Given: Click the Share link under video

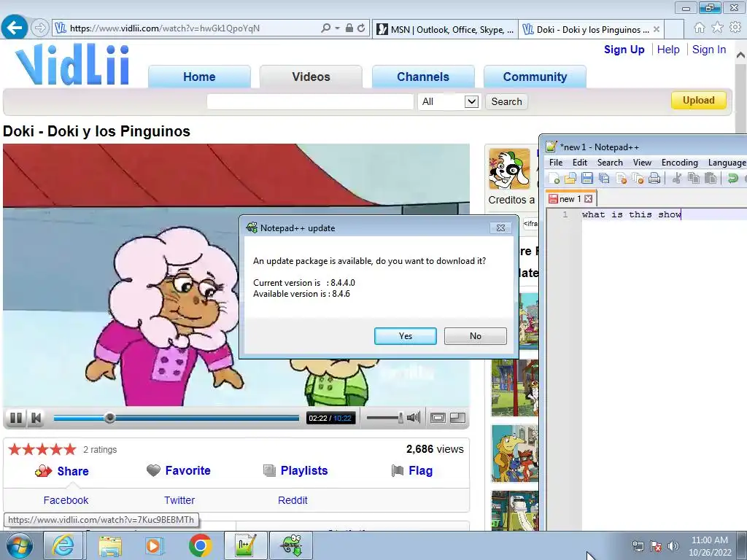Looking at the screenshot, I should [73, 471].
